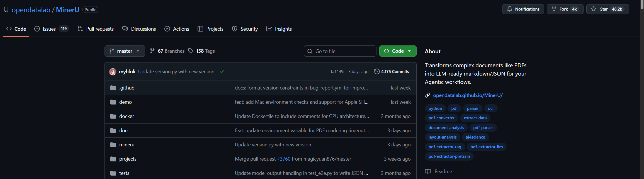
Task: Click the folder icon for the tests row
Action: point(113,173)
